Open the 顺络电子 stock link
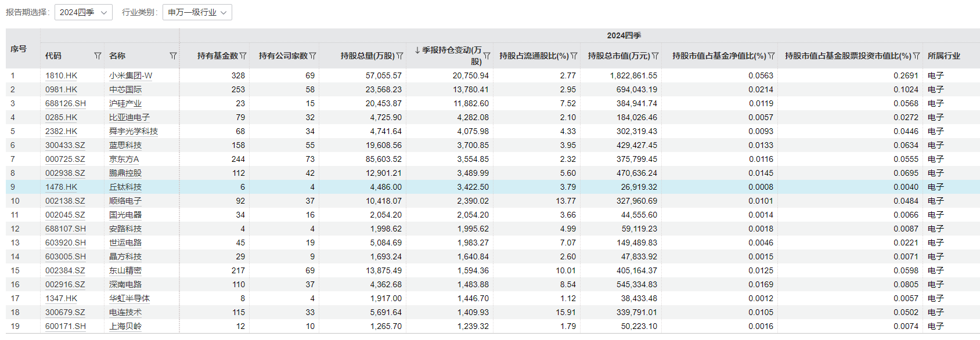980x340 pixels. (125, 201)
